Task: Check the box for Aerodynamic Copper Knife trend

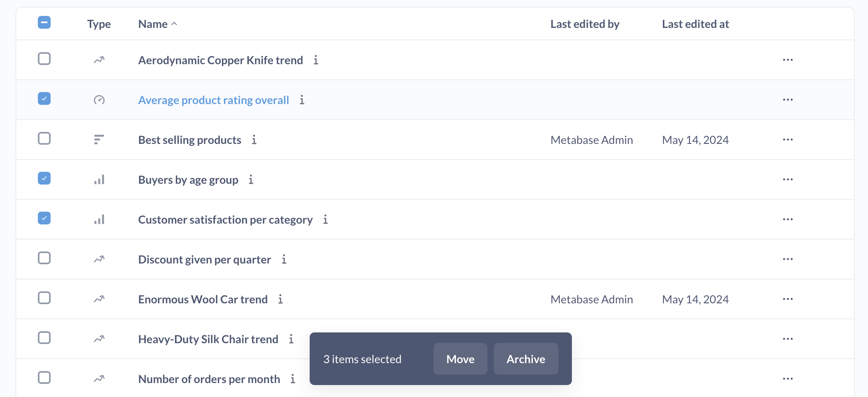Action: coord(44,59)
